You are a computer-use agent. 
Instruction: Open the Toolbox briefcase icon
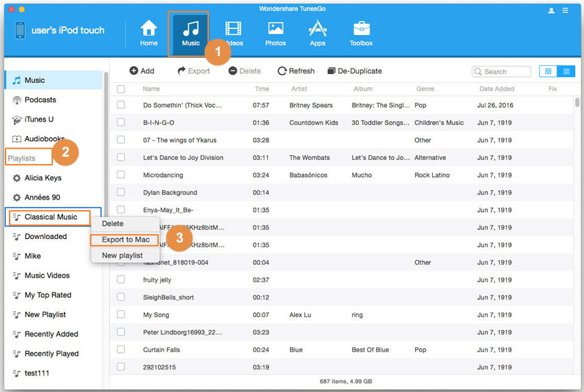[361, 29]
